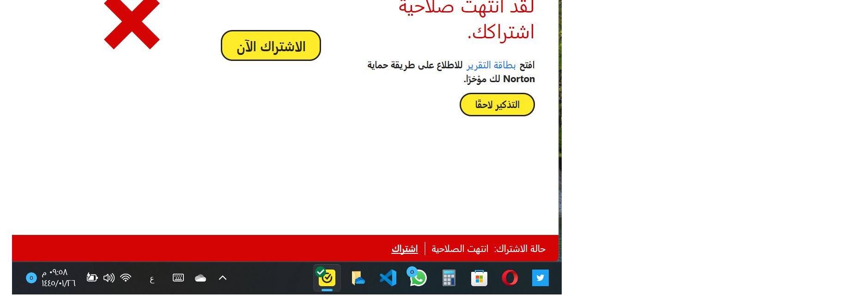Image resolution: width=868 pixels, height=300 pixels.
Task: Click the اشتراك link in red status bar
Action: point(405,249)
